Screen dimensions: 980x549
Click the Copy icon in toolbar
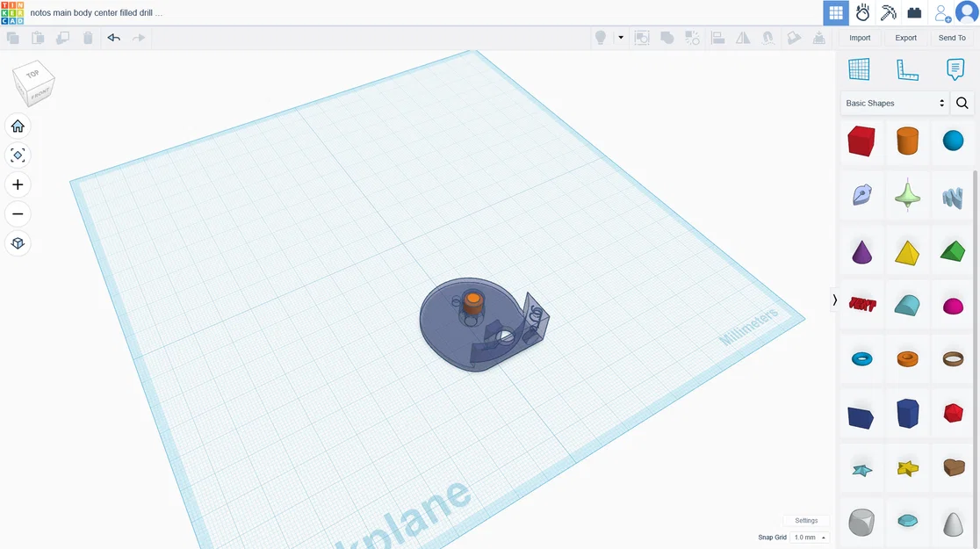[x=12, y=38]
